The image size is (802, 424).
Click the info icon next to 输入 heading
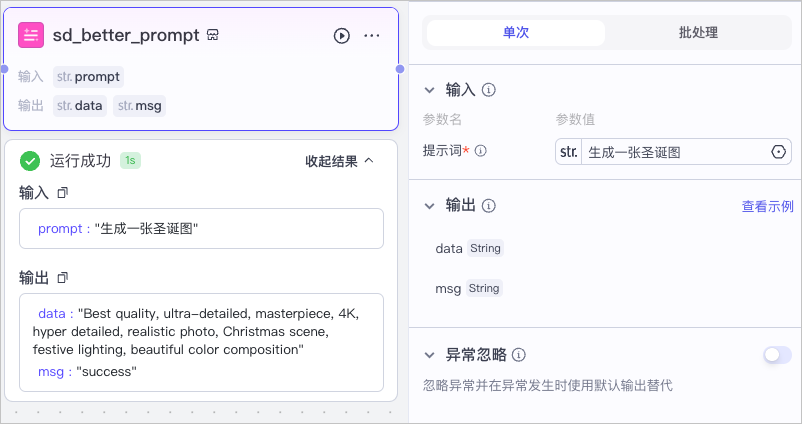click(x=489, y=90)
